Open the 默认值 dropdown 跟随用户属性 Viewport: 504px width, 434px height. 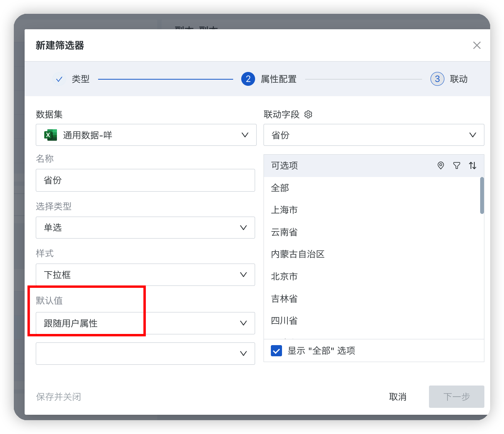(x=145, y=323)
